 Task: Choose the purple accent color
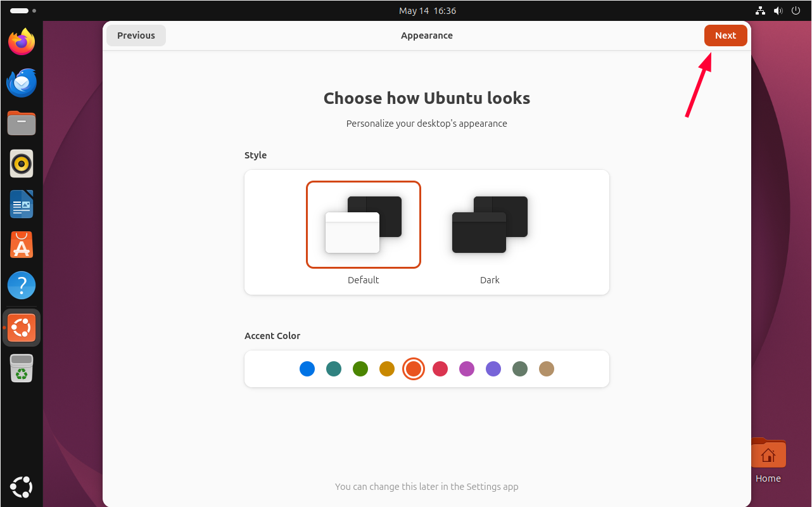click(x=493, y=369)
